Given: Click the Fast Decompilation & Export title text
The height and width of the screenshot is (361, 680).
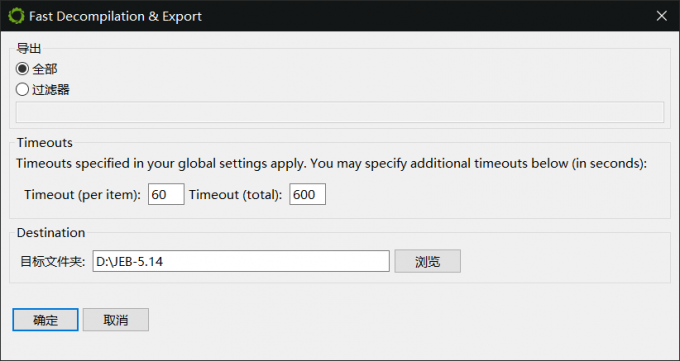Looking at the screenshot, I should tap(115, 16).
